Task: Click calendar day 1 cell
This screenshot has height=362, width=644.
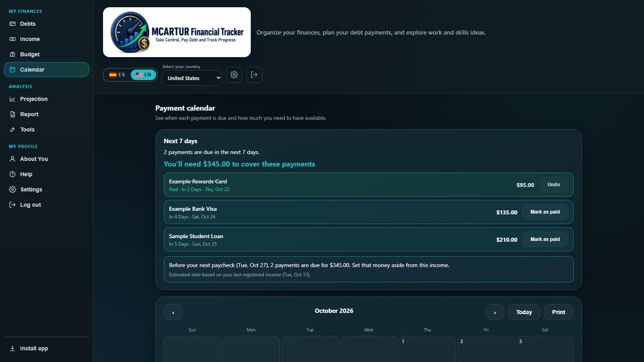Action: (427, 349)
